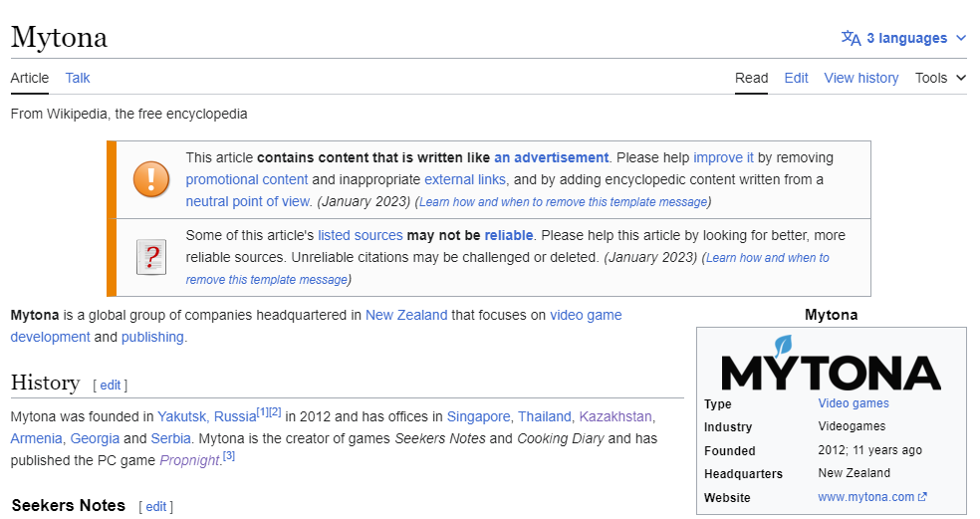
Task: Click the 'Mytona' page title heading
Action: 59,38
